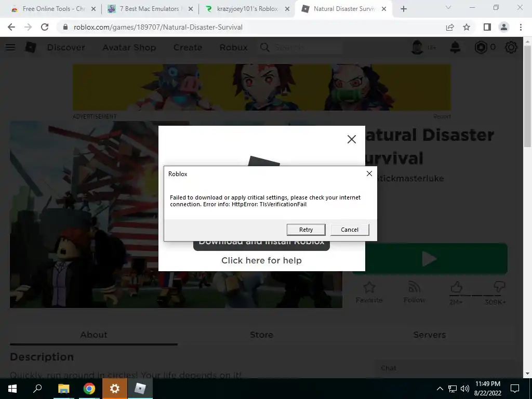Reload the page with the refresh icon

pyautogui.click(x=45, y=27)
